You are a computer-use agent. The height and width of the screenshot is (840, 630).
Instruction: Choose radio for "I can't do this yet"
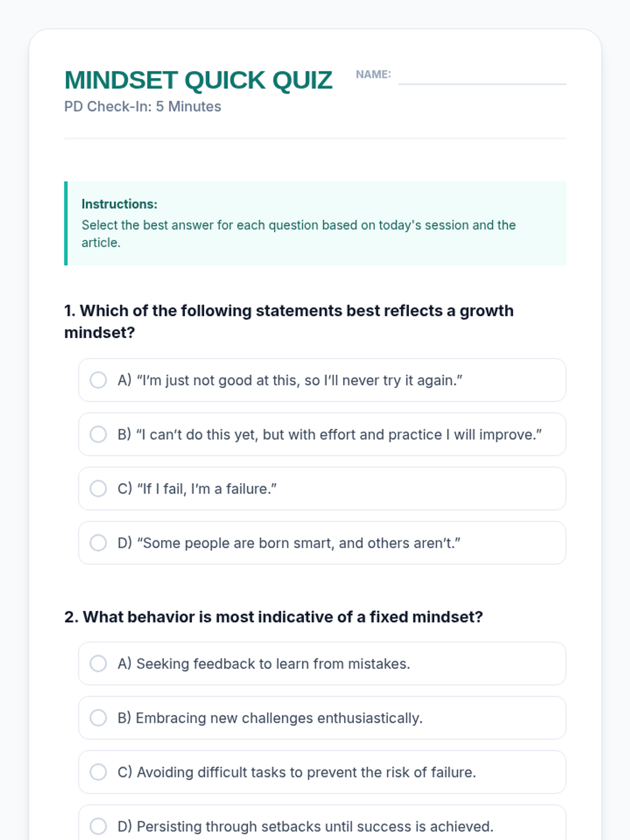click(x=98, y=434)
